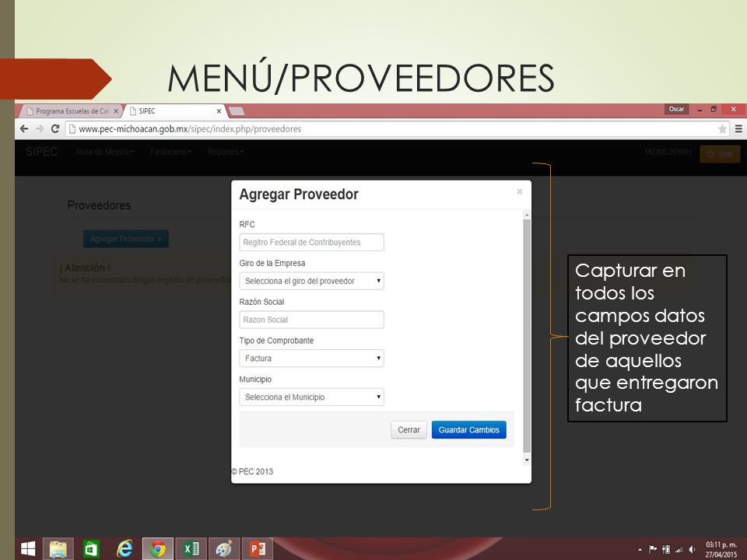Click the Razón Social input field
Viewport: 747px width, 560px height.
point(311,320)
